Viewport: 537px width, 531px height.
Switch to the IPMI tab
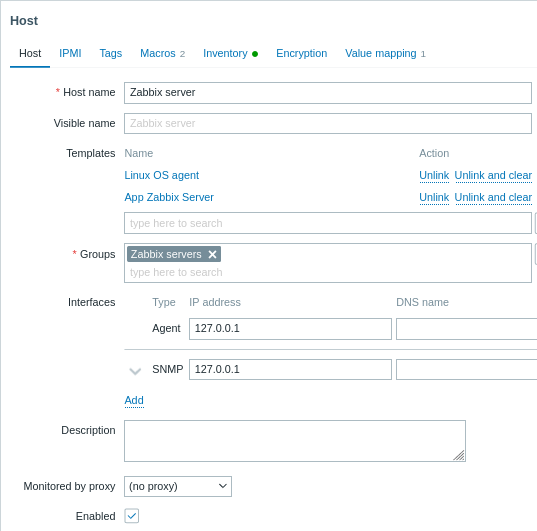pos(70,53)
